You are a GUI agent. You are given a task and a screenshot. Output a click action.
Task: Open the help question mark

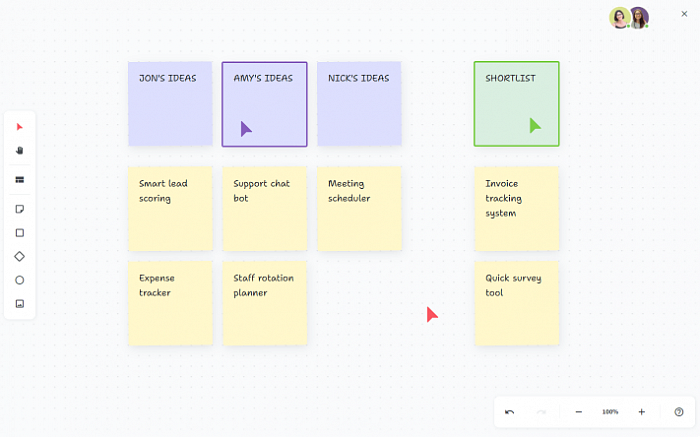tap(679, 412)
